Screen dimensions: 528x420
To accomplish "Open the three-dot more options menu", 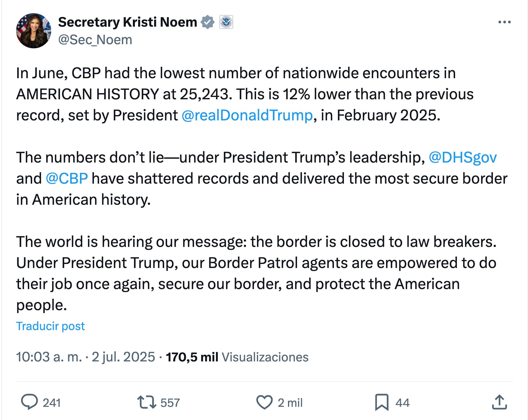I will [504, 22].
